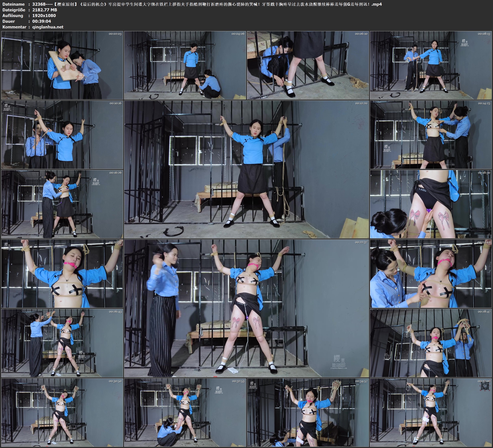Click the thumbnail timestamped 00:02:03
Screen dimensions: 493x448
pos(62,65)
